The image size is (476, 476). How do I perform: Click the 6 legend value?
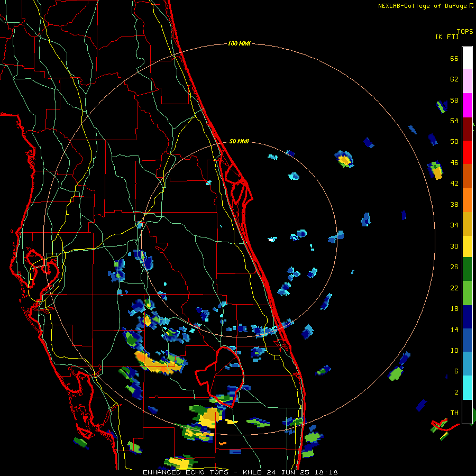point(456,371)
